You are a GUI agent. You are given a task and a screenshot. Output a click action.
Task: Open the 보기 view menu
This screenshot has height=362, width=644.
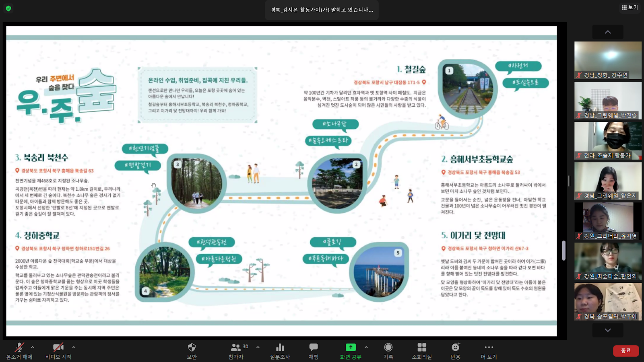tap(630, 7)
